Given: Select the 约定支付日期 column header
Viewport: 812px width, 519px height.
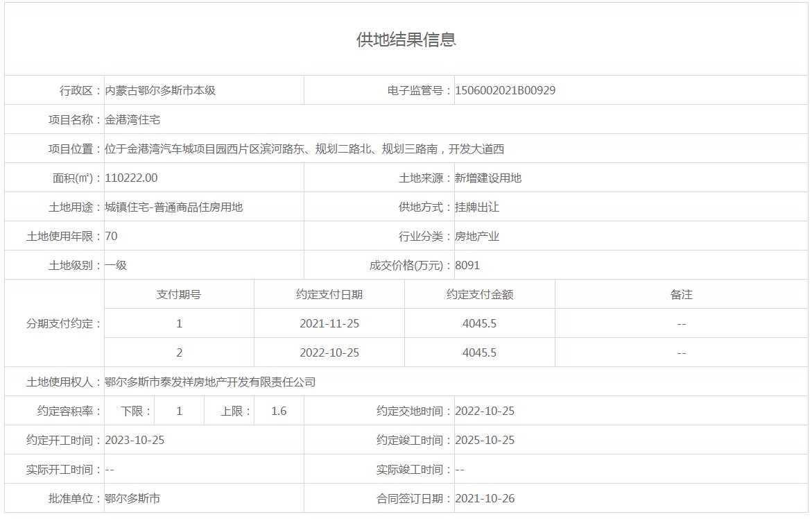Looking at the screenshot, I should pos(329,294).
